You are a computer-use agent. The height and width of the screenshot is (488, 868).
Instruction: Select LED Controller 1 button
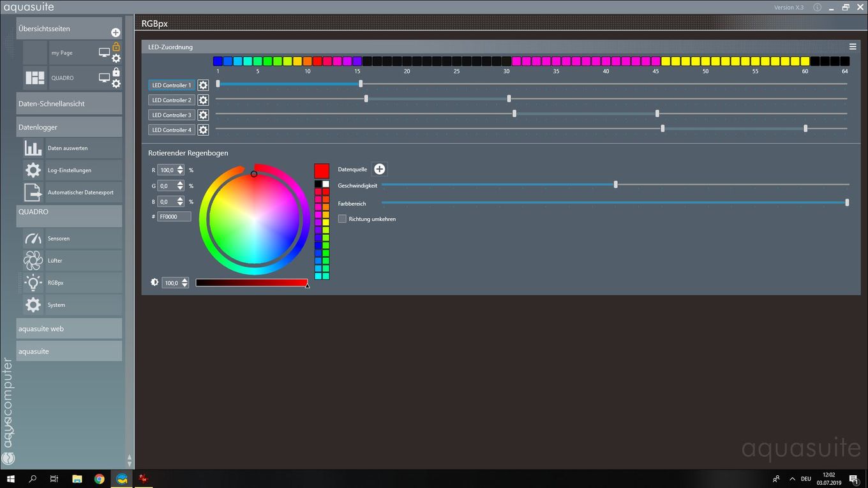(172, 85)
